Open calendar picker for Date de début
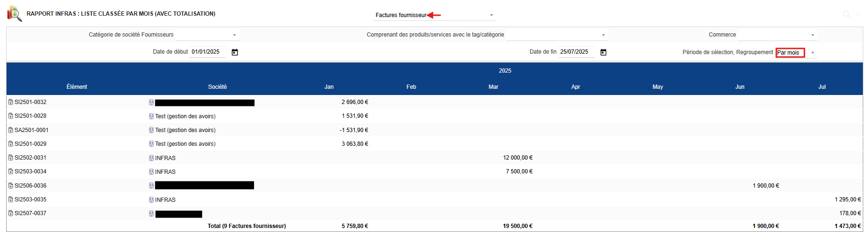868x247 pixels. coord(235,52)
